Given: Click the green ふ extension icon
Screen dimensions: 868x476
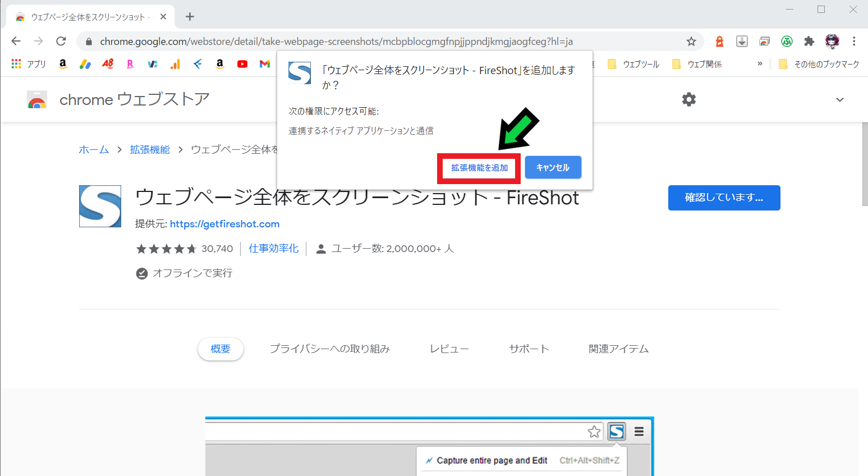Looking at the screenshot, I should pos(787,41).
